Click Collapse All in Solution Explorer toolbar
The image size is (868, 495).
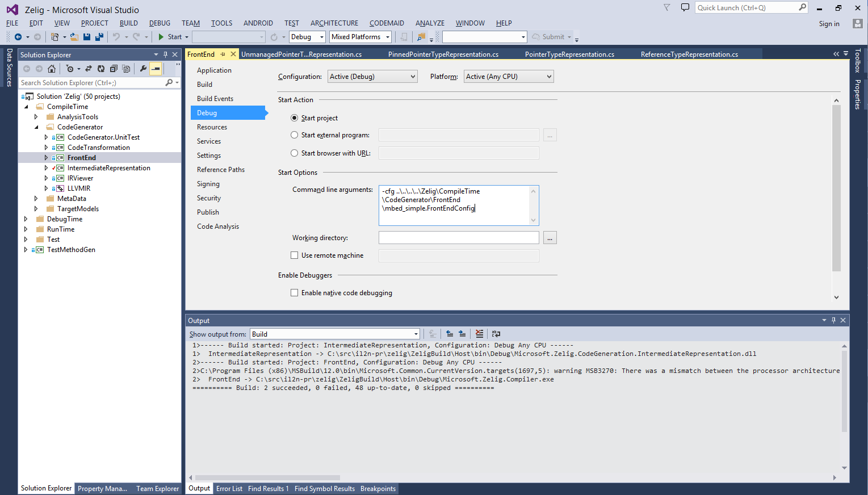click(x=114, y=69)
